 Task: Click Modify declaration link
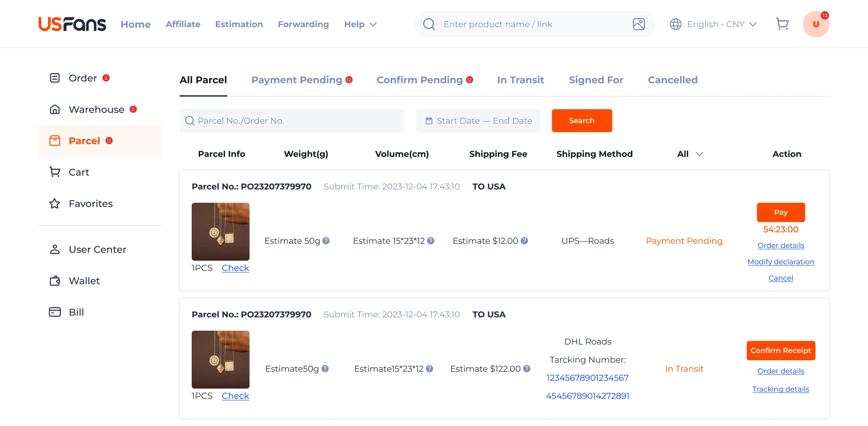pyautogui.click(x=781, y=262)
